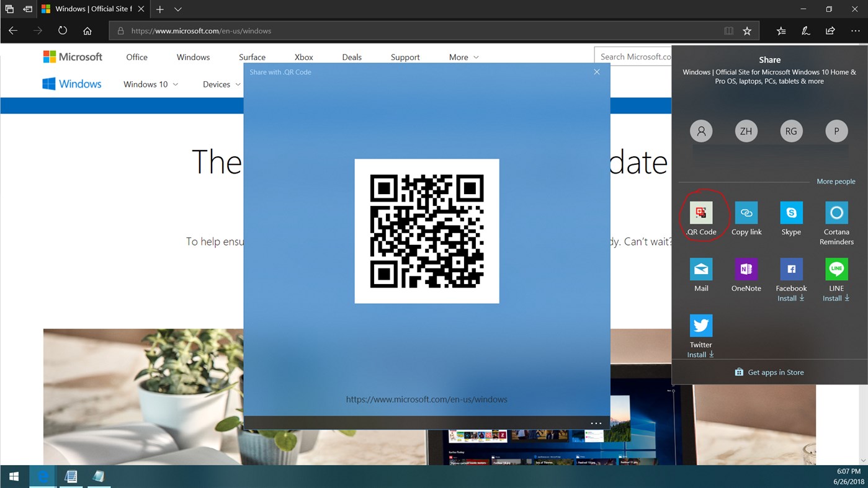The image size is (868, 488).
Task: Install Twitter from the share icon
Action: [701, 324]
